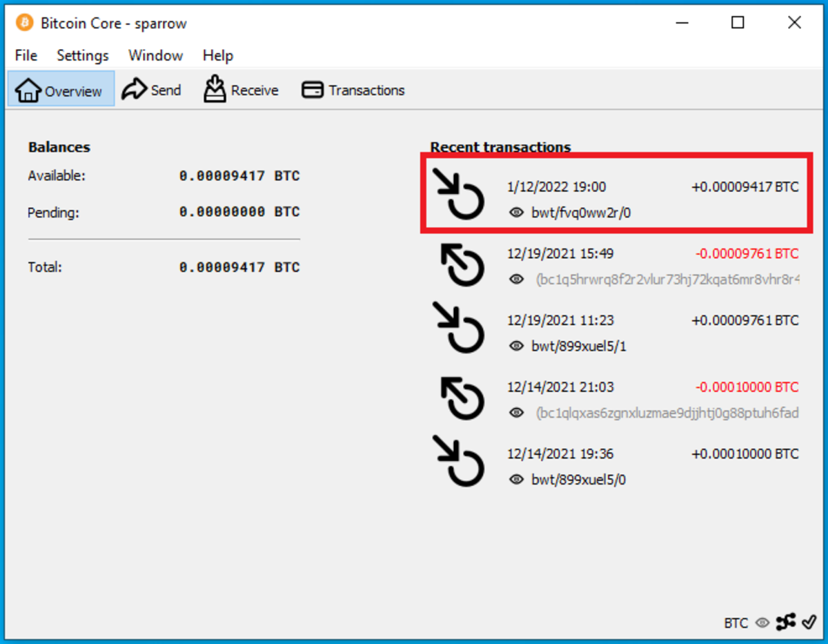
Task: Click the Available balance value
Action: [239, 176]
